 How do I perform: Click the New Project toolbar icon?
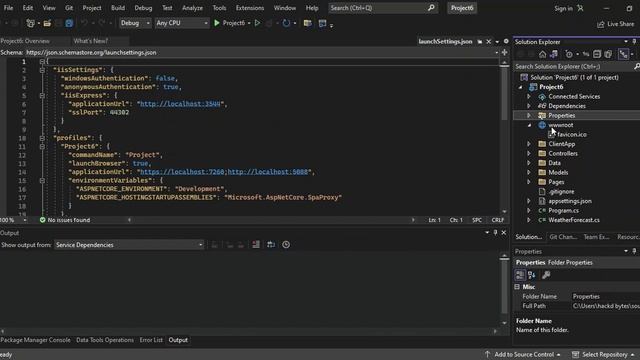30,23
